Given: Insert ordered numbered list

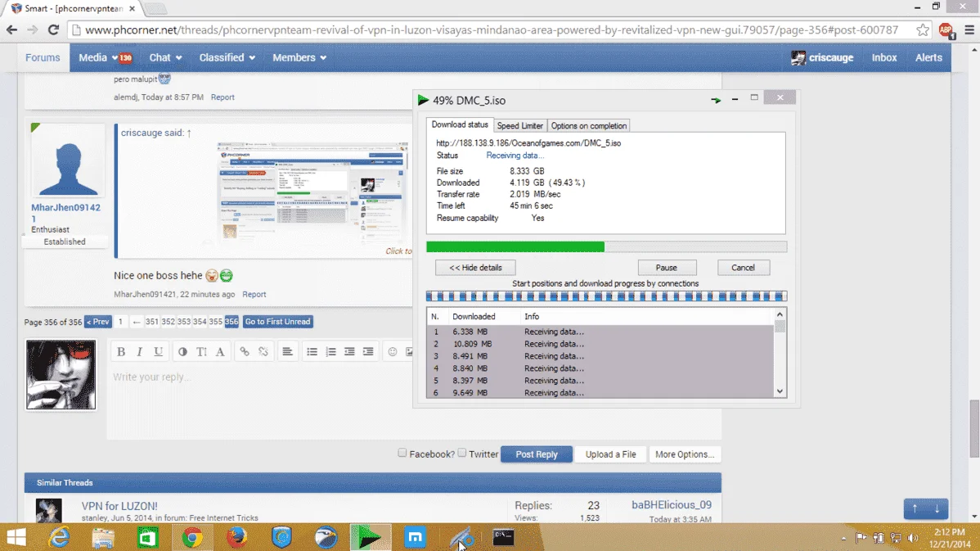Looking at the screenshot, I should (x=330, y=352).
